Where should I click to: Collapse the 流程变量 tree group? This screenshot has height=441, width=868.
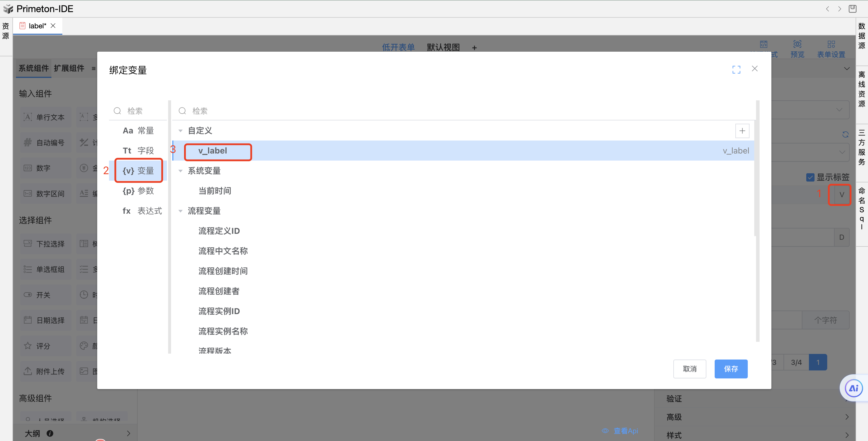click(x=181, y=211)
